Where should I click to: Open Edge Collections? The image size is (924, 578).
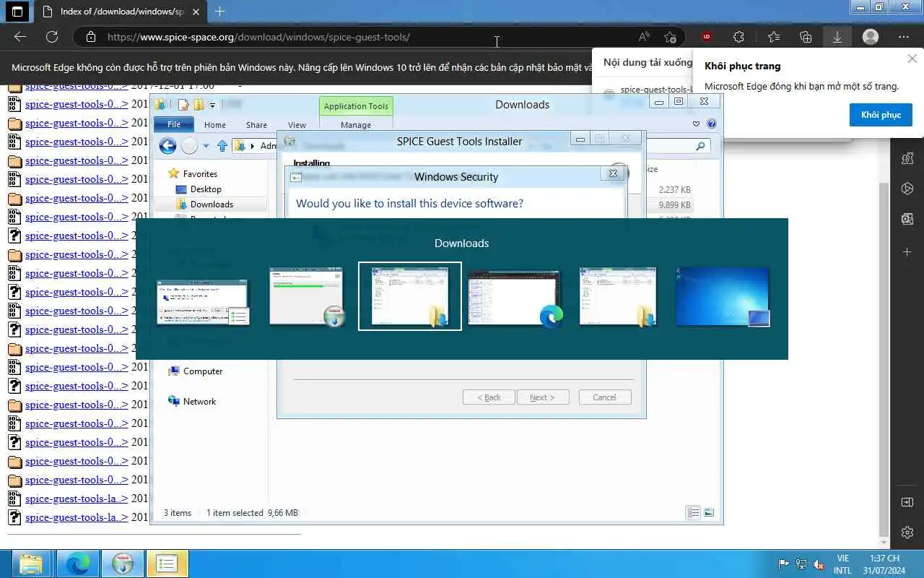(806, 37)
